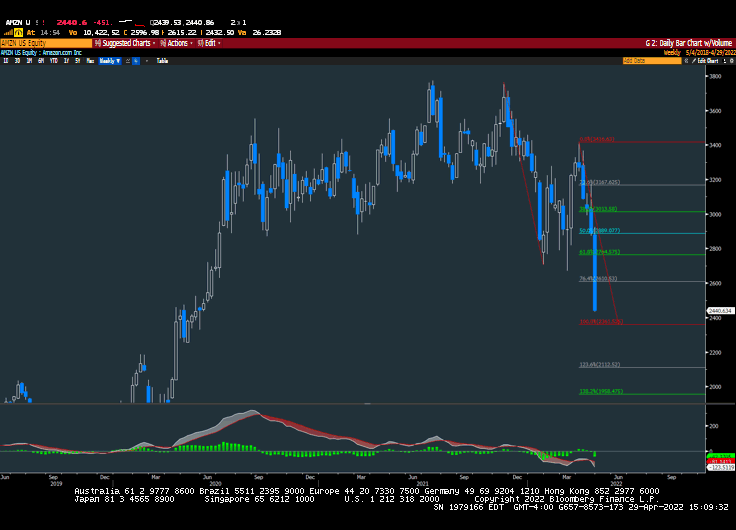Viewport: 736px width, 530px height.
Task: Click the red indicator value tag at lower right
Action: pos(721,462)
